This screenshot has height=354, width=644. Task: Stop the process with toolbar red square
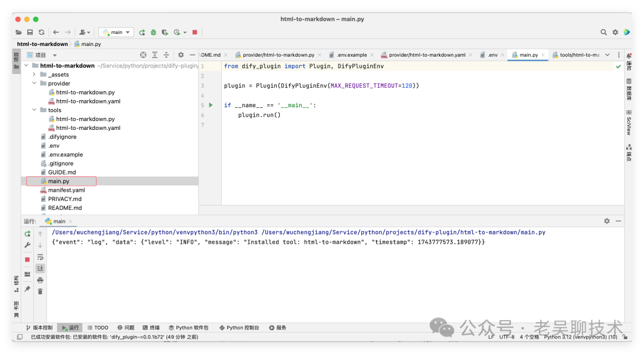(194, 32)
